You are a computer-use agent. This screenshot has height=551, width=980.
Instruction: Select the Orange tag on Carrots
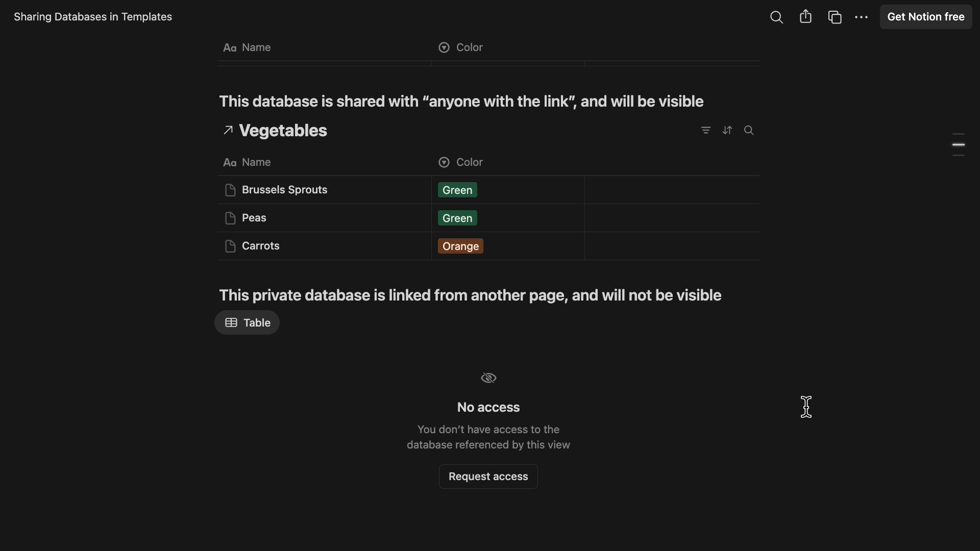click(460, 246)
